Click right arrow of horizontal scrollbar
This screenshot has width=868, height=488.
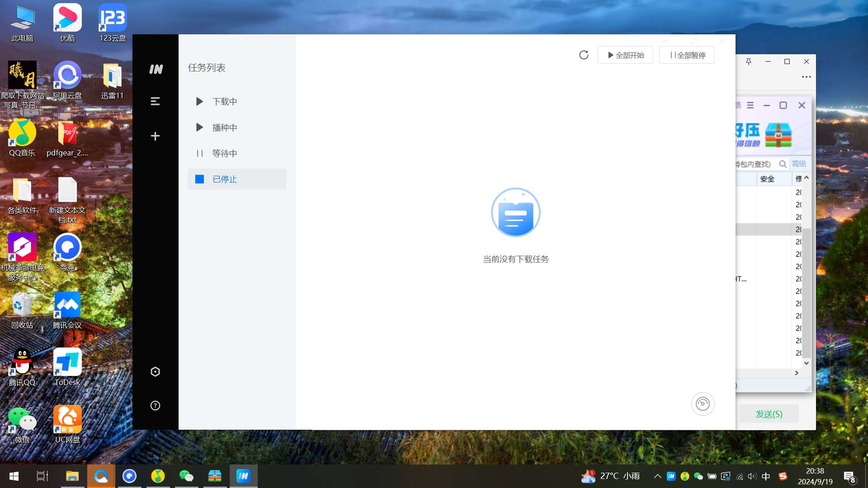point(797,373)
